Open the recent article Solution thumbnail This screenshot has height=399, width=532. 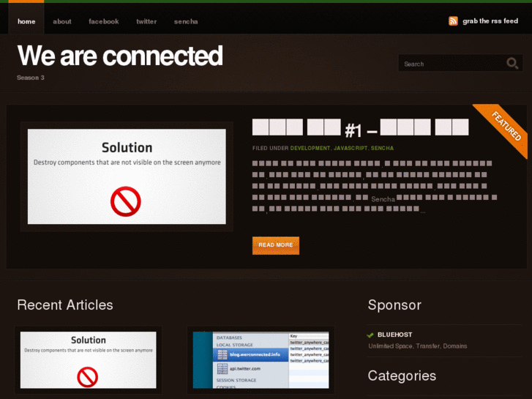(89, 359)
